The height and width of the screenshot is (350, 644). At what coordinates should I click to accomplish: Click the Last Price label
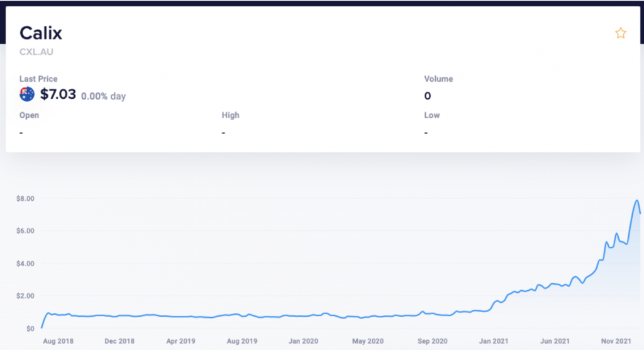(38, 79)
